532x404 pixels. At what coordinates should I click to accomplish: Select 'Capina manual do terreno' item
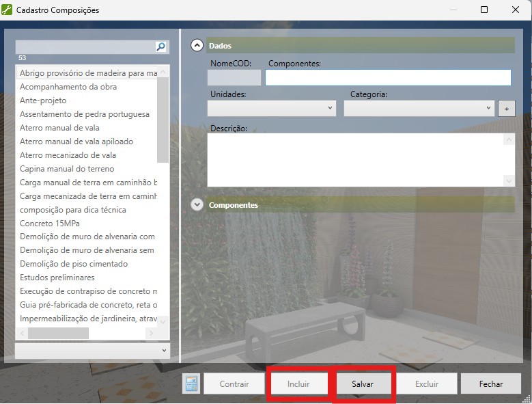87,169
